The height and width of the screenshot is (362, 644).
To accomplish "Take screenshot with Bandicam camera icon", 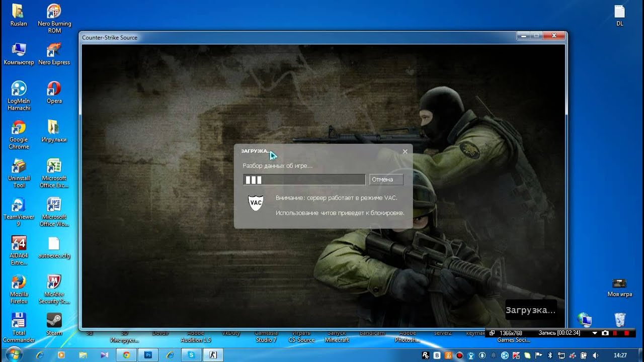I will (x=605, y=333).
